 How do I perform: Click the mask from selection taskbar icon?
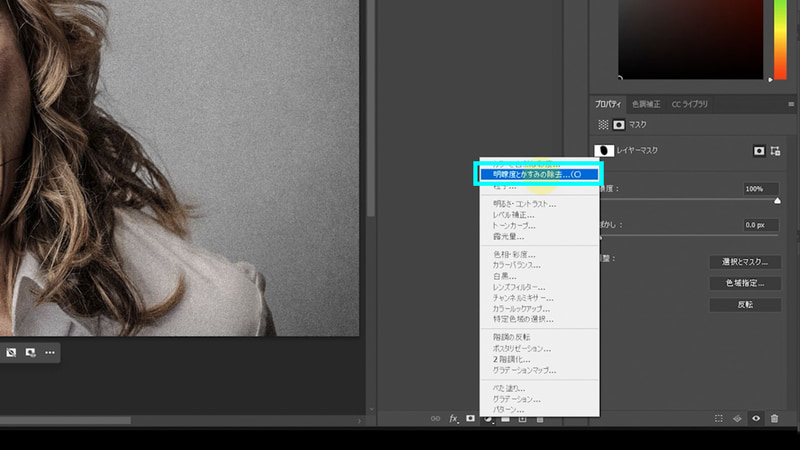[x=31, y=353]
